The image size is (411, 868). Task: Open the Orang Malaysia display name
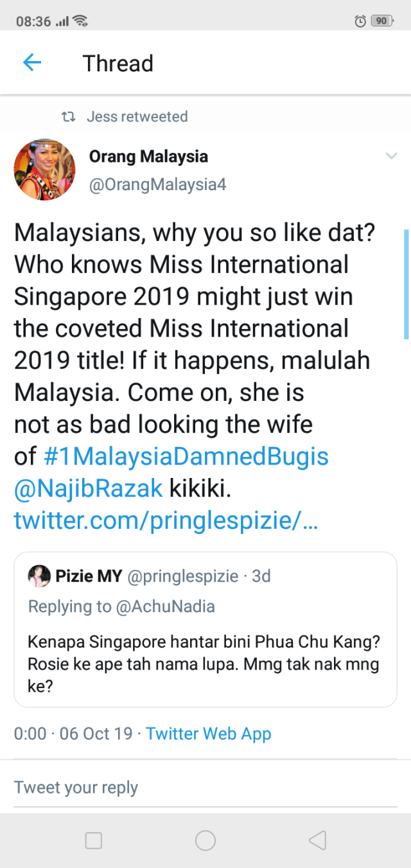point(148,156)
